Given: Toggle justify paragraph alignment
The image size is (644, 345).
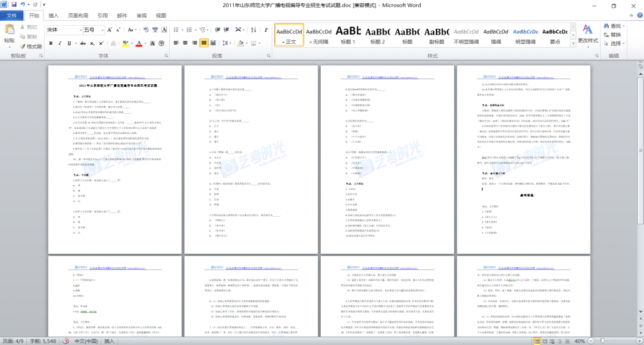Looking at the screenshot, I should [204, 43].
